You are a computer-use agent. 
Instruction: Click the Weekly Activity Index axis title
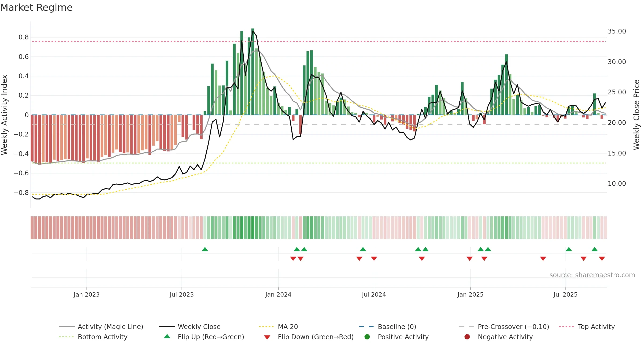(x=4, y=115)
